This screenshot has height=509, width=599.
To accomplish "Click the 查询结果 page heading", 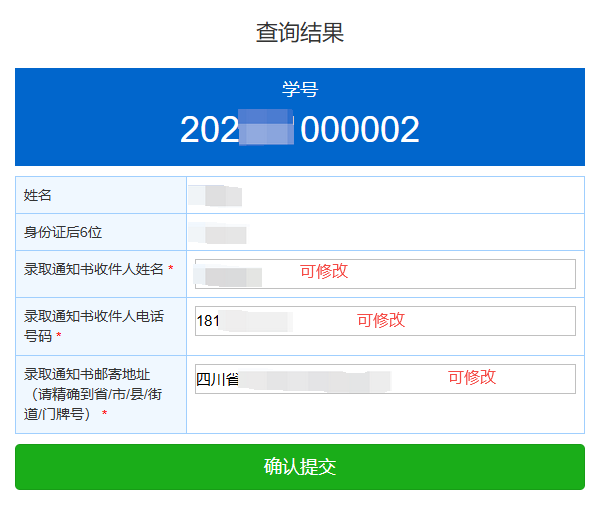I will click(x=300, y=32).
